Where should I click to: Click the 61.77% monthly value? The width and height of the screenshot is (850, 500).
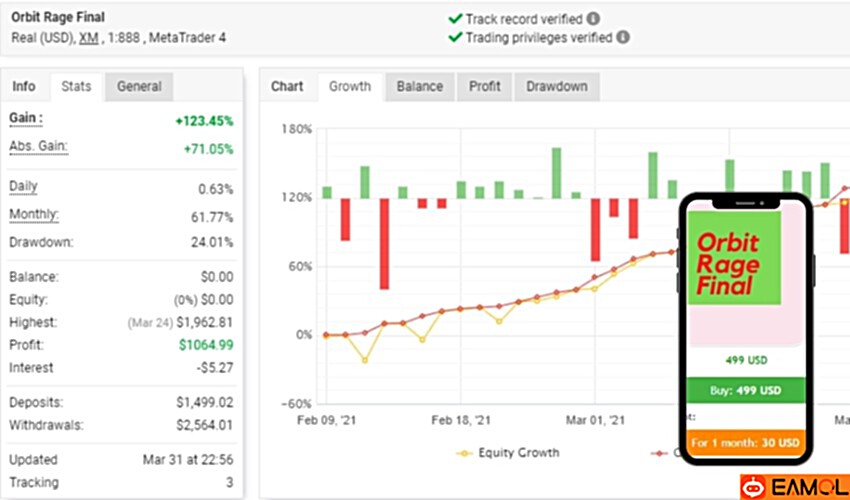(212, 217)
